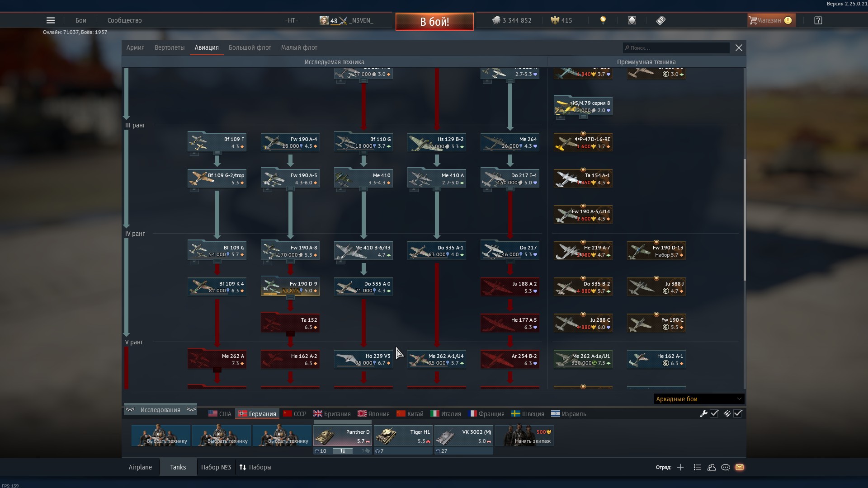Image resolution: width=868 pixels, height=488 pixels.
Task: Select the Airplane preset
Action: point(140,467)
